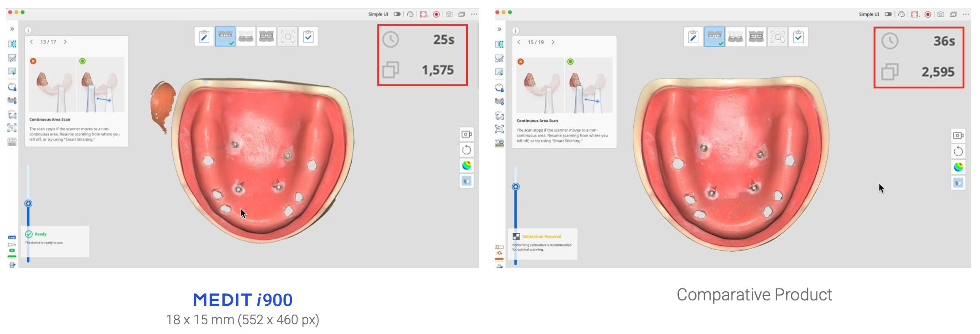The width and height of the screenshot is (980, 334).
Task: Open the more options ellipsis in Comparative Product window
Action: tap(966, 14)
